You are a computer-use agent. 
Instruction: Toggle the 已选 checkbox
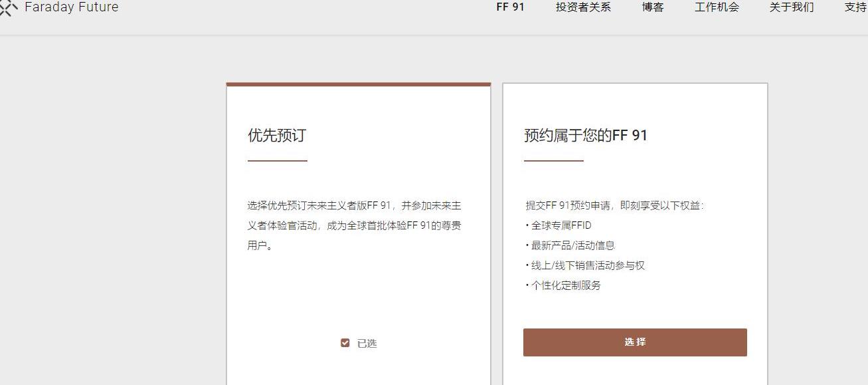345,343
